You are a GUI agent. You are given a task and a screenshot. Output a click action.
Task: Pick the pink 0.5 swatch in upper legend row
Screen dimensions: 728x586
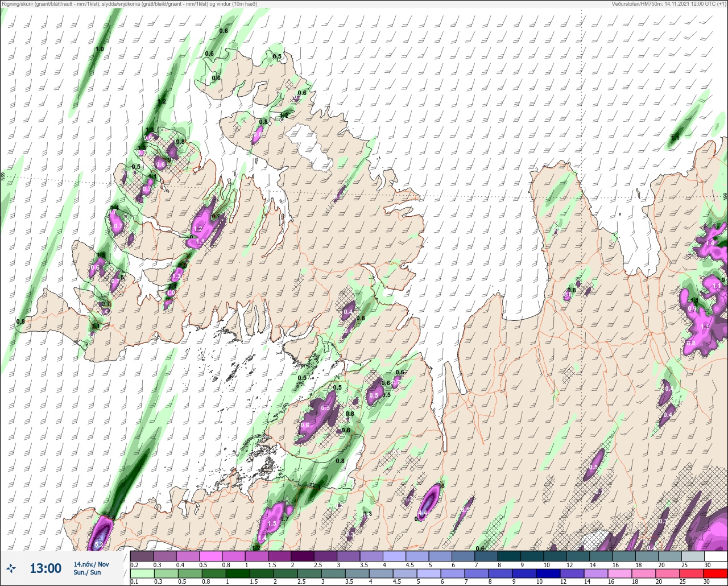tap(211, 556)
